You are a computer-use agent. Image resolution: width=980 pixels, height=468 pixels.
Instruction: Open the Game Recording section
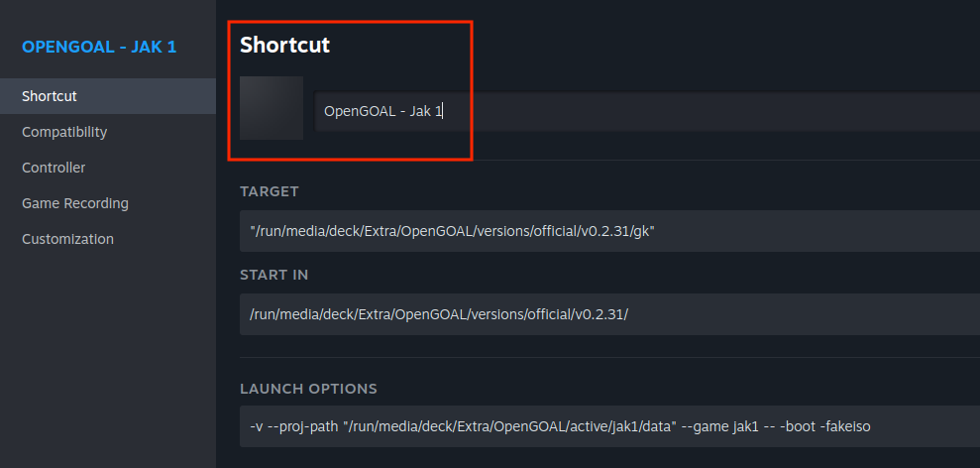[75, 203]
